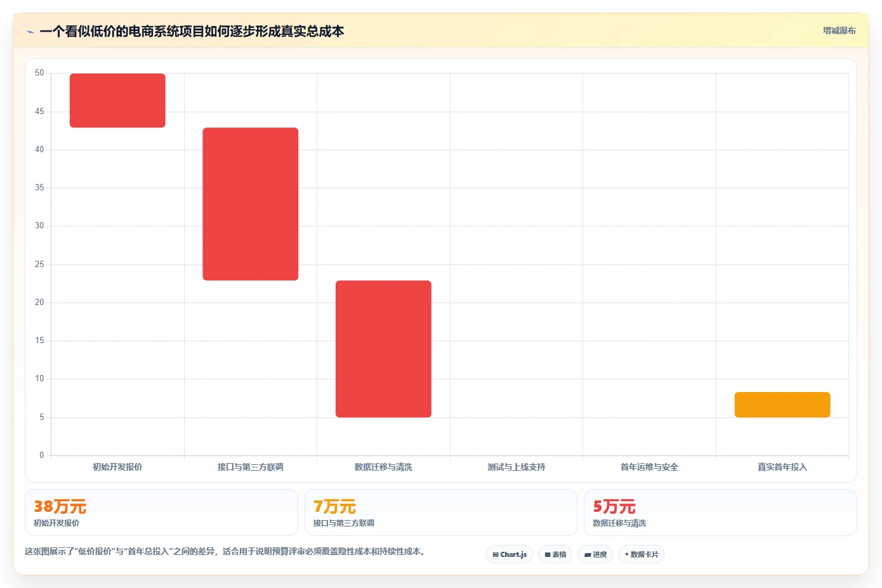This screenshot has width=882, height=588.
Task: Click the y-axis value 50
Action: tap(39, 73)
